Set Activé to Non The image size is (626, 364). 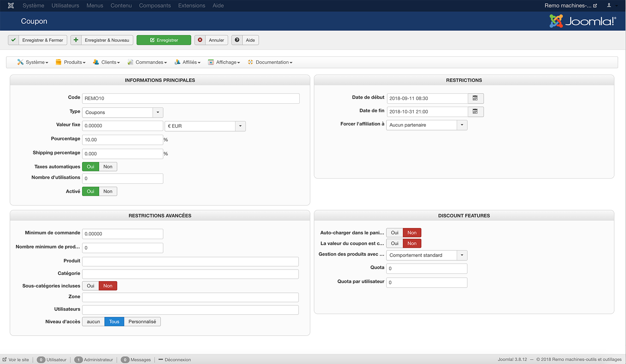[108, 191]
